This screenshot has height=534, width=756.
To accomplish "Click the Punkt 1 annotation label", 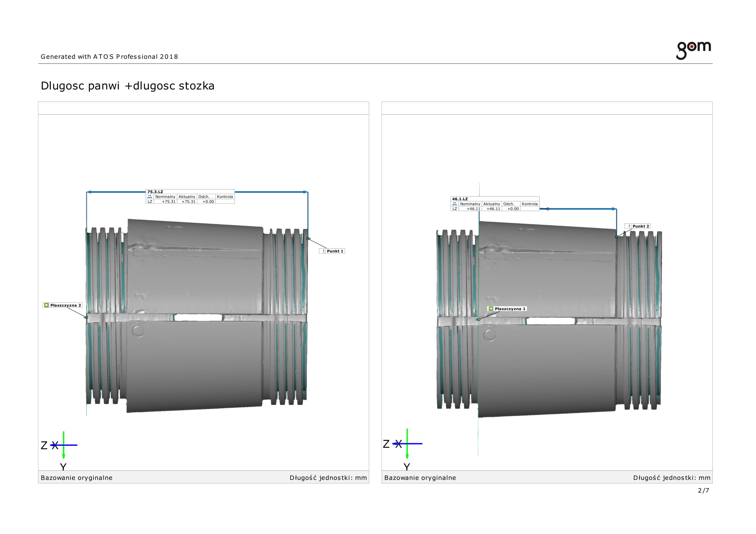I will click(x=332, y=251).
